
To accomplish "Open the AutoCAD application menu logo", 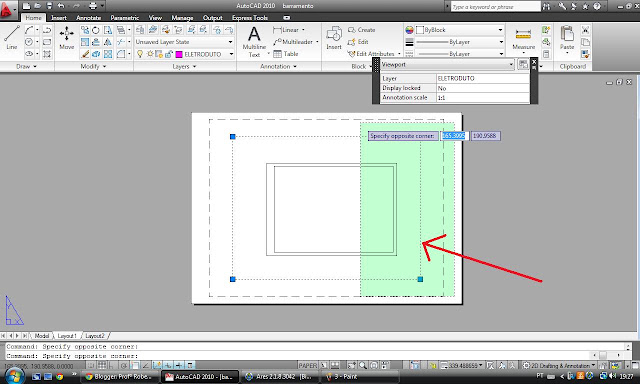I will click(7, 9).
